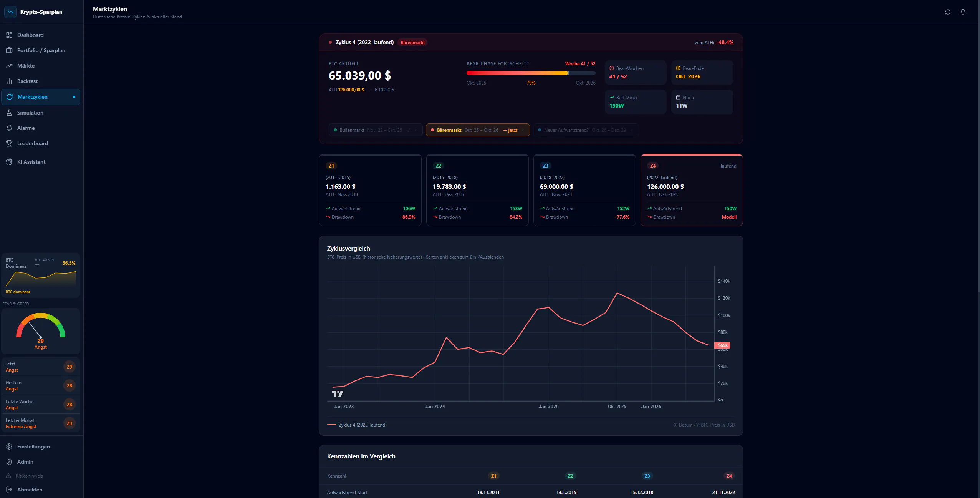Screen dimensions: 980x498
Task: Select the Letzte Woche Angst row
Action: pos(41,405)
